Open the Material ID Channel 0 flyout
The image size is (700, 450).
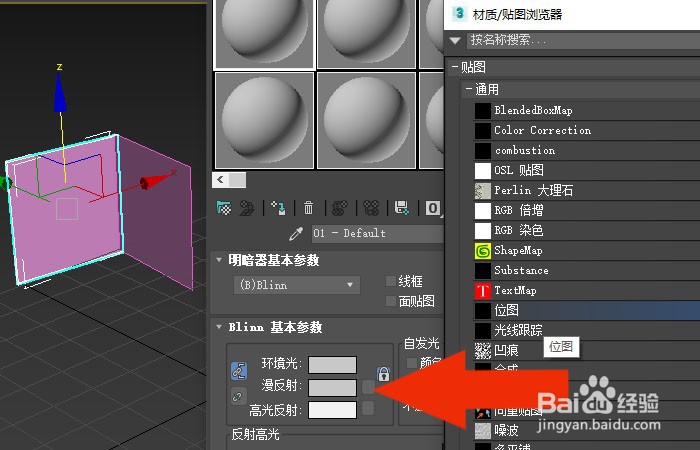pos(433,208)
